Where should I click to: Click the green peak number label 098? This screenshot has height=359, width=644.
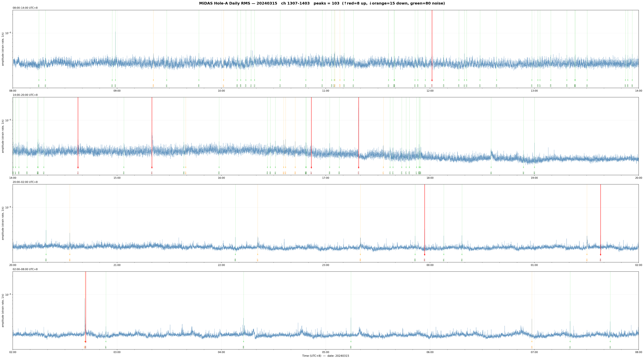point(243,347)
